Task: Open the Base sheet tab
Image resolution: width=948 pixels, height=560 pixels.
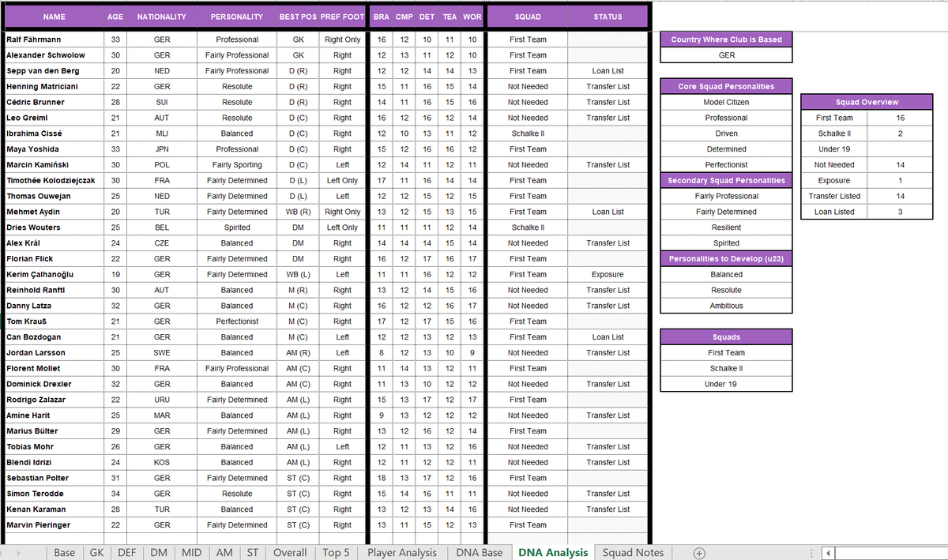Action: [x=65, y=553]
